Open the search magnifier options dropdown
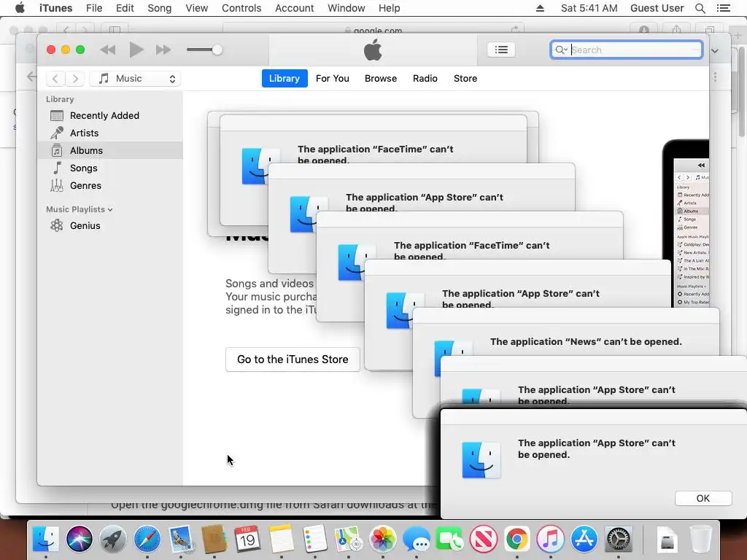 click(561, 50)
